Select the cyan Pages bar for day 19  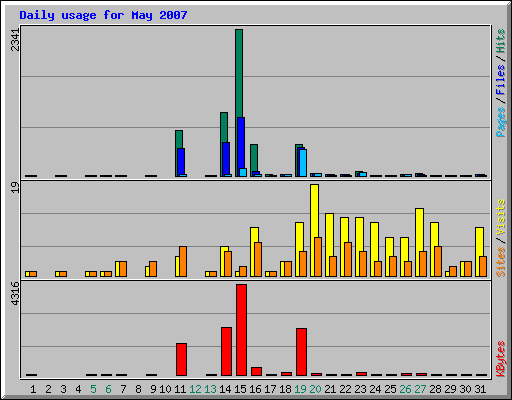coord(303,163)
